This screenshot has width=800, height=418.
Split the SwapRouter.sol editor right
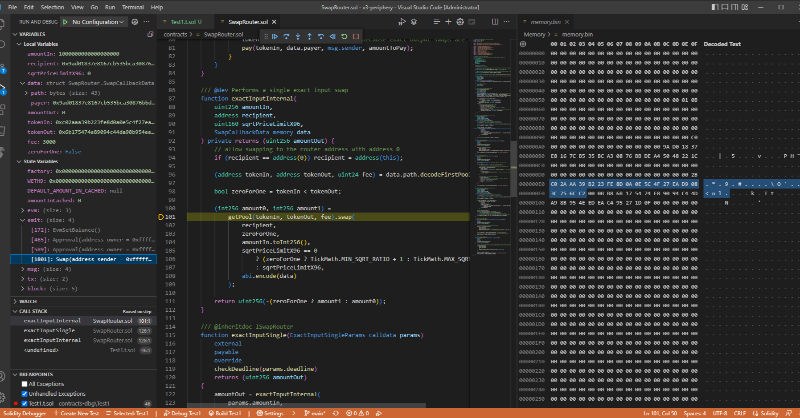(x=494, y=22)
